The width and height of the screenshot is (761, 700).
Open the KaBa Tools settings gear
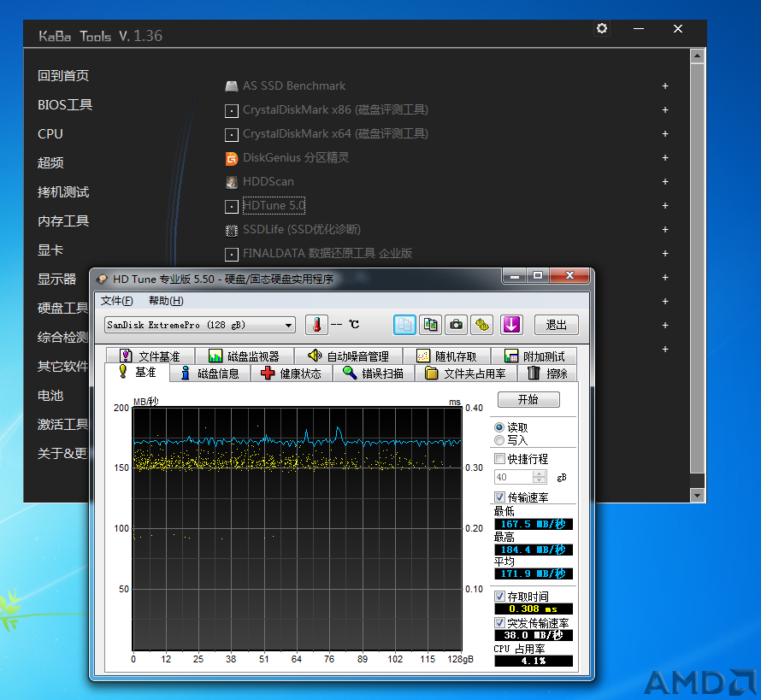pos(602,28)
